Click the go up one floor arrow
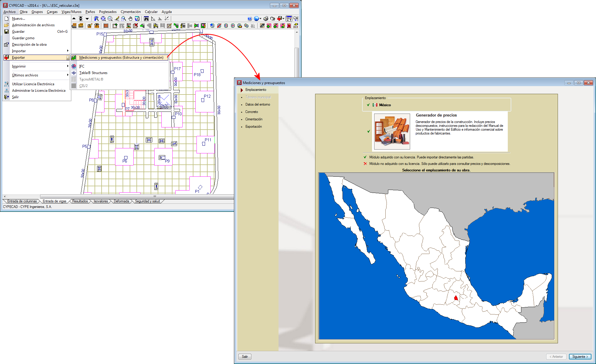 74,19
